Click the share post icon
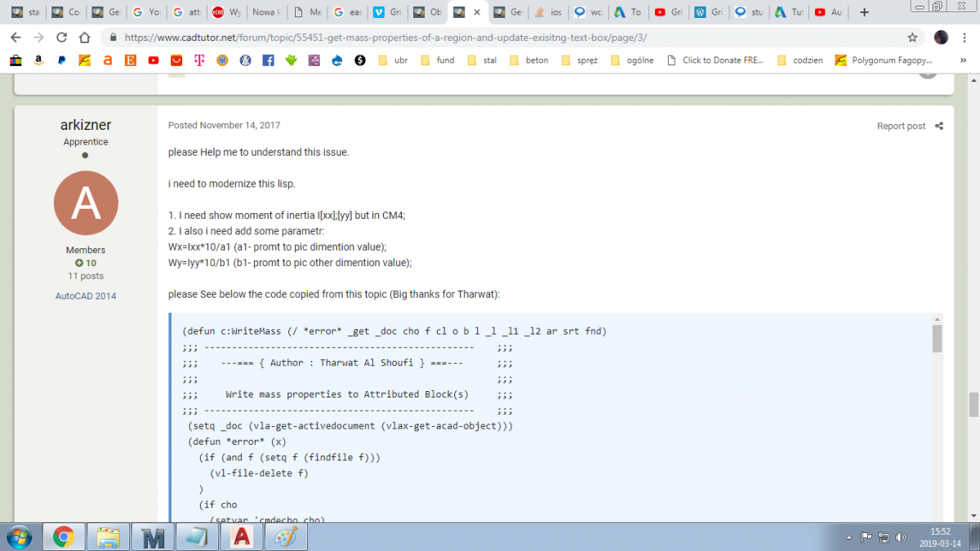980x551 pixels. tap(939, 126)
